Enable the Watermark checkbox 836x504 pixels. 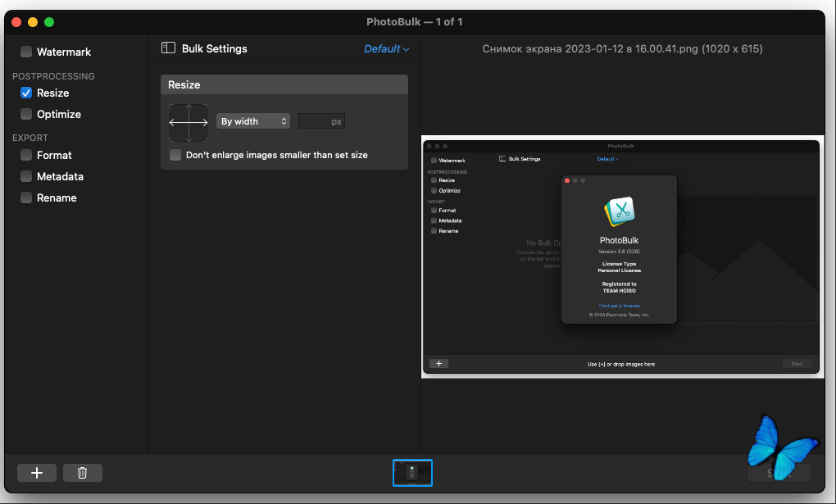click(26, 52)
